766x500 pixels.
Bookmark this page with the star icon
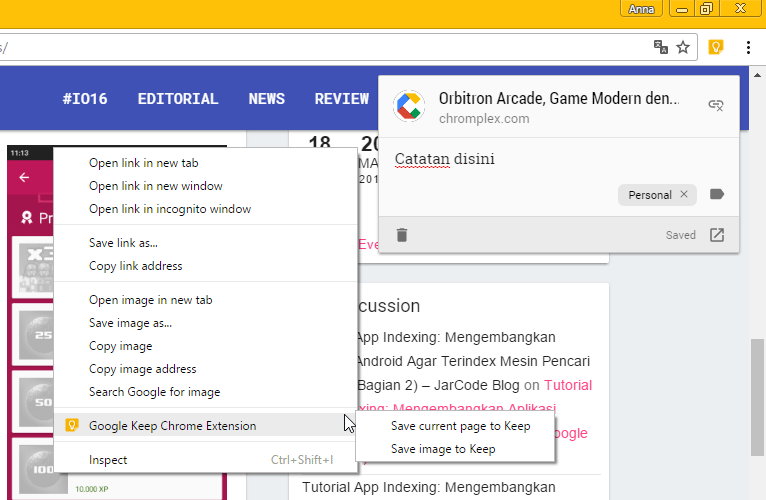click(x=683, y=47)
